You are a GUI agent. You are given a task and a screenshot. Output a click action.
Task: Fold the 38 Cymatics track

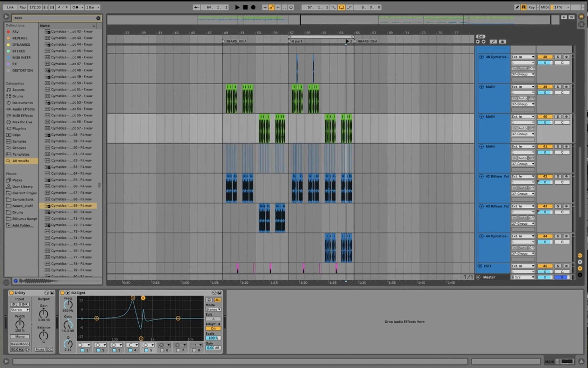(x=481, y=57)
